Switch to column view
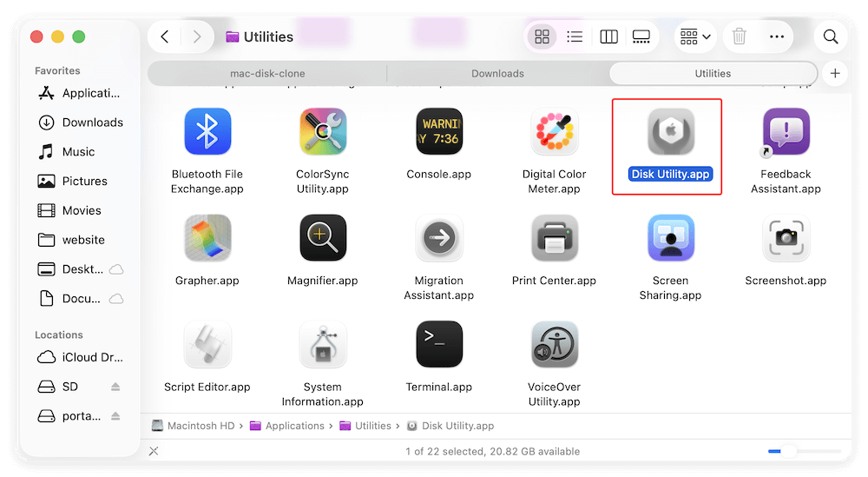868x477 pixels. pyautogui.click(x=608, y=36)
